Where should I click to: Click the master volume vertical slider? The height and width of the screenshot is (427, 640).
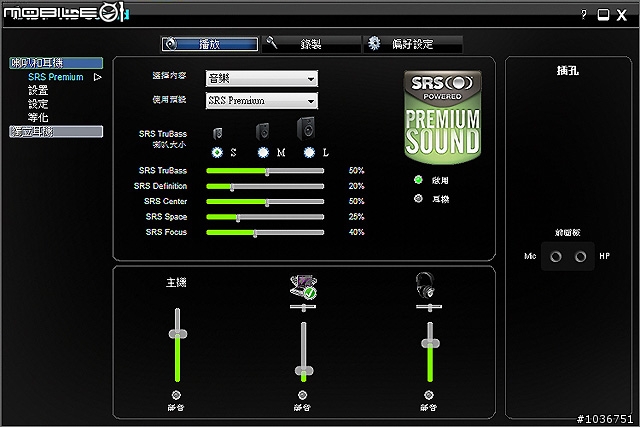[x=178, y=345]
